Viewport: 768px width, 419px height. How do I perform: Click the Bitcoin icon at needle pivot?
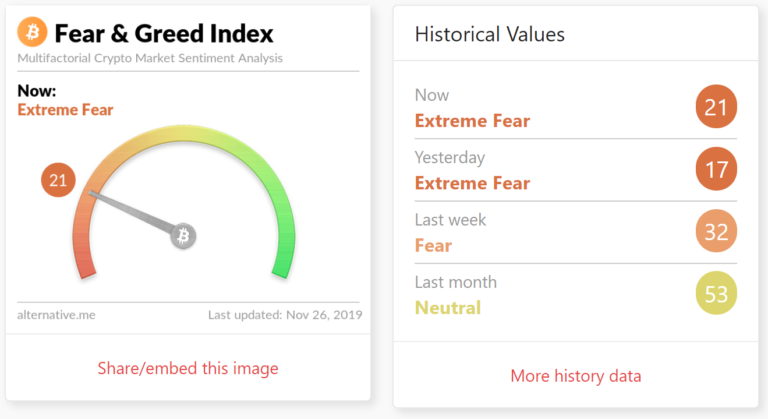click(x=183, y=236)
